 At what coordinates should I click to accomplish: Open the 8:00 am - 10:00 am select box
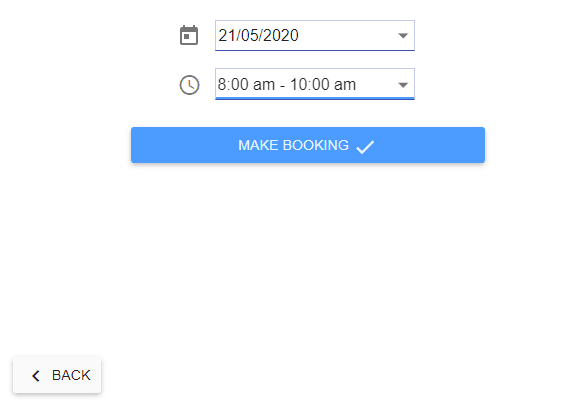315,84
